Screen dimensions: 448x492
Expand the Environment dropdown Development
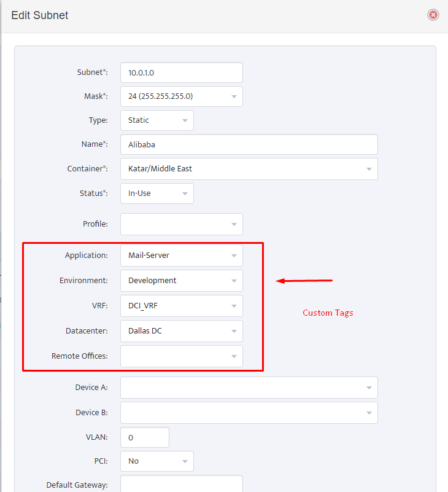[x=182, y=281]
